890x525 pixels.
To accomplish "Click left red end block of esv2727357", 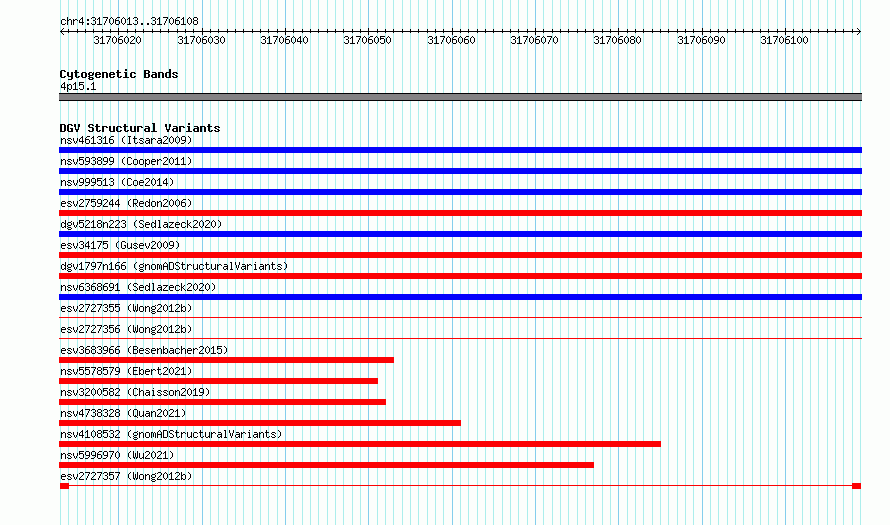I will (x=64, y=486).
